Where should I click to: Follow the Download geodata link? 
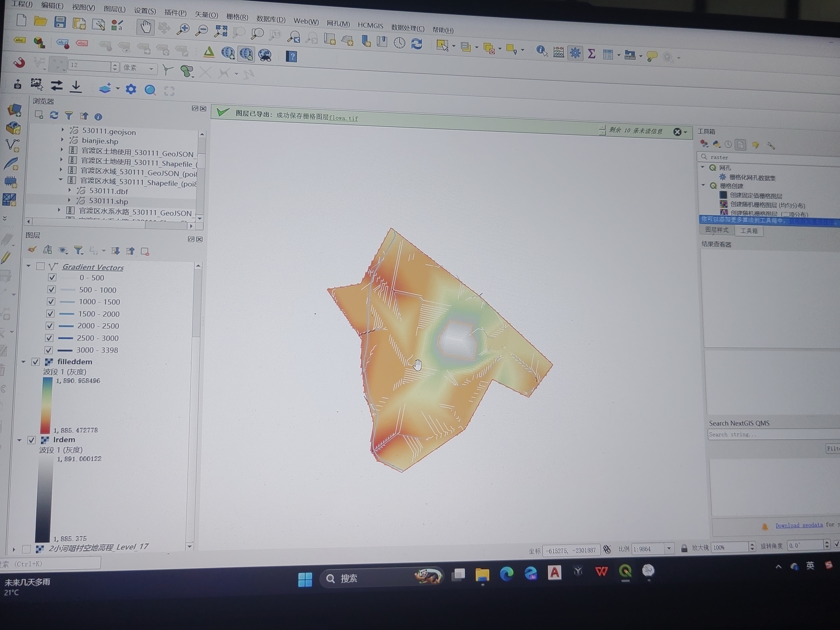click(x=799, y=525)
